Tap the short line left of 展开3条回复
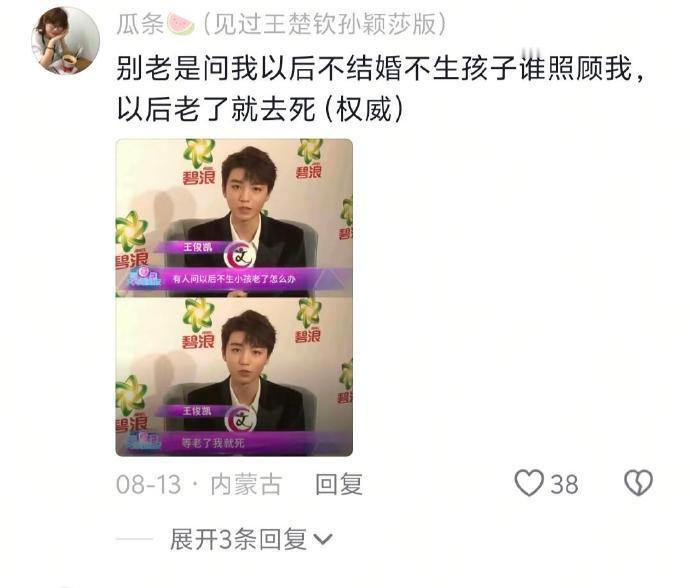 (134, 539)
